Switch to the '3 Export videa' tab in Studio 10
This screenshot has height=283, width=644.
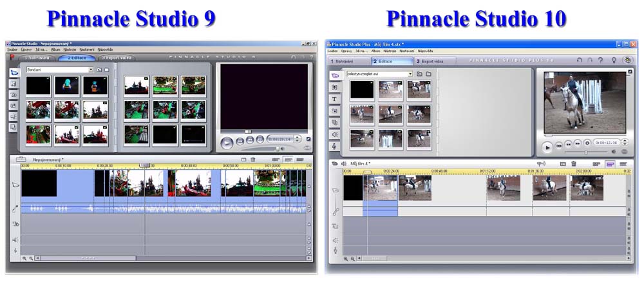click(x=430, y=61)
